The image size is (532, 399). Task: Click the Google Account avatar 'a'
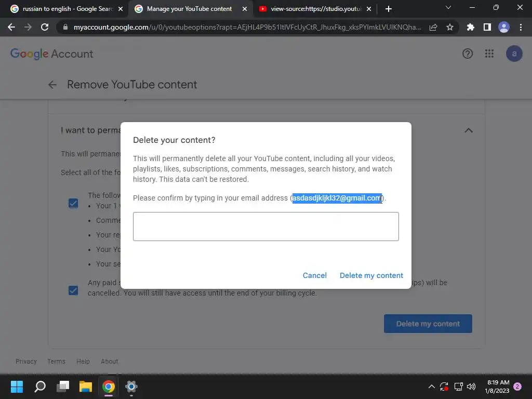pyautogui.click(x=514, y=54)
